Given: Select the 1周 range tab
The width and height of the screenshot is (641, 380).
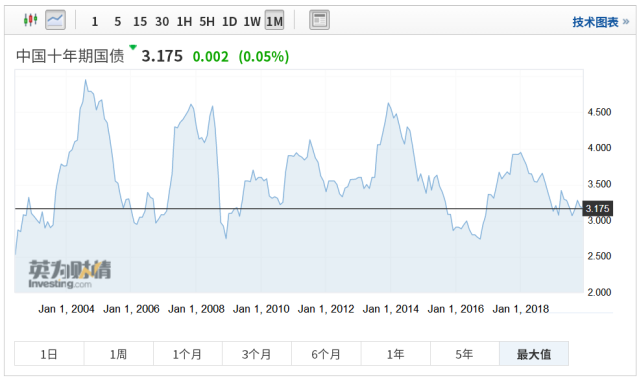Looking at the screenshot, I should [x=119, y=354].
